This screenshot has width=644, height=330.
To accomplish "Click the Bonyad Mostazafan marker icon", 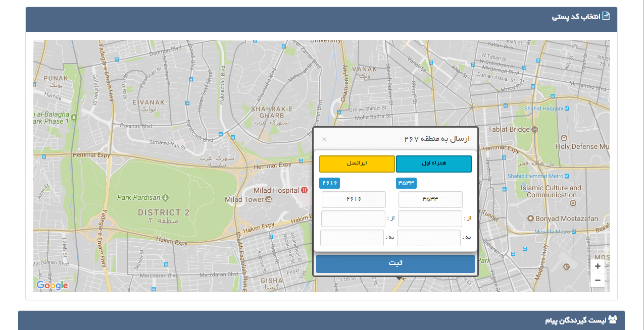I will (x=530, y=218).
